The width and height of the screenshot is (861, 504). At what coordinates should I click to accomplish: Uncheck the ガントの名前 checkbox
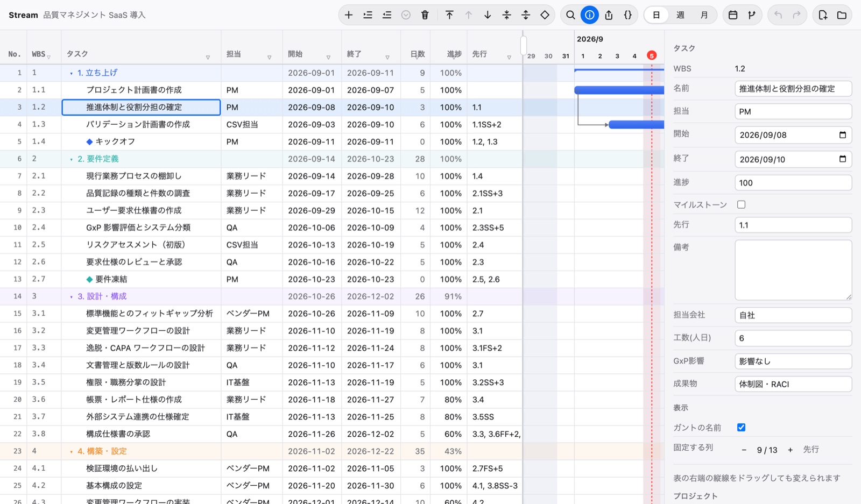pos(741,427)
